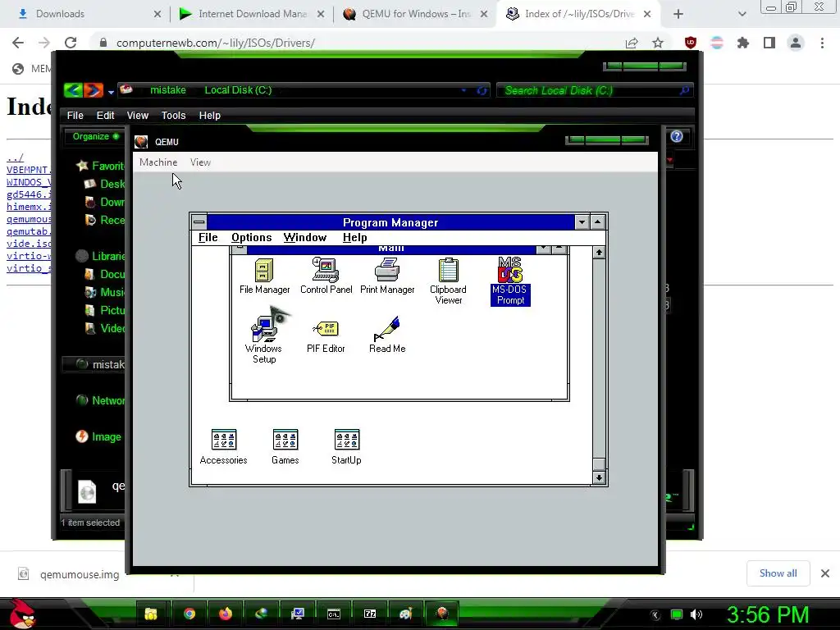Open Program Manager File menu
840x630 pixels.
(208, 237)
